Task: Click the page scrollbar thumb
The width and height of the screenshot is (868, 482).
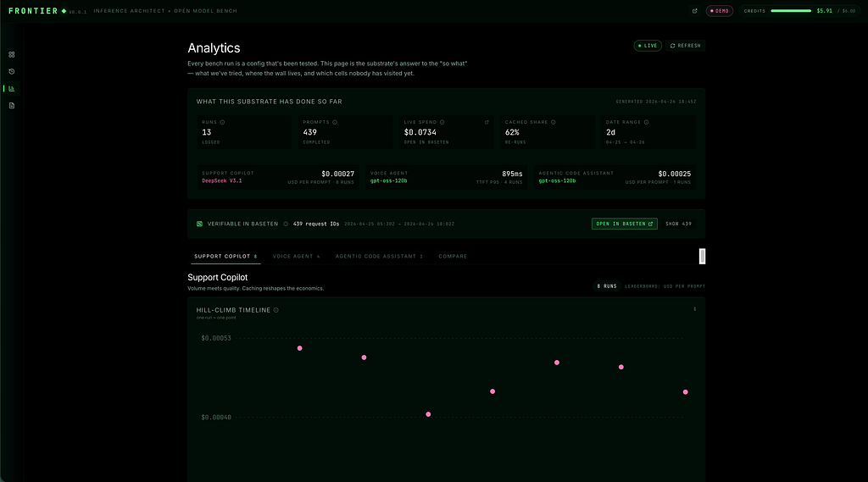Action: (702, 256)
